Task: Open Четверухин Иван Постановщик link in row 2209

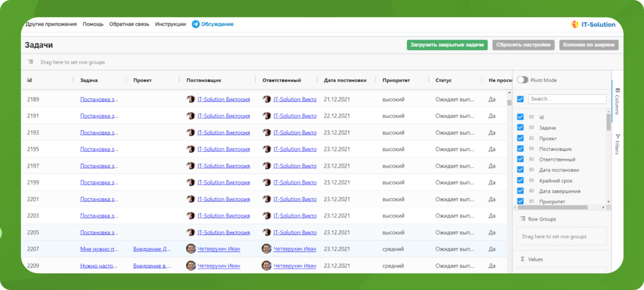Action: pos(219,266)
